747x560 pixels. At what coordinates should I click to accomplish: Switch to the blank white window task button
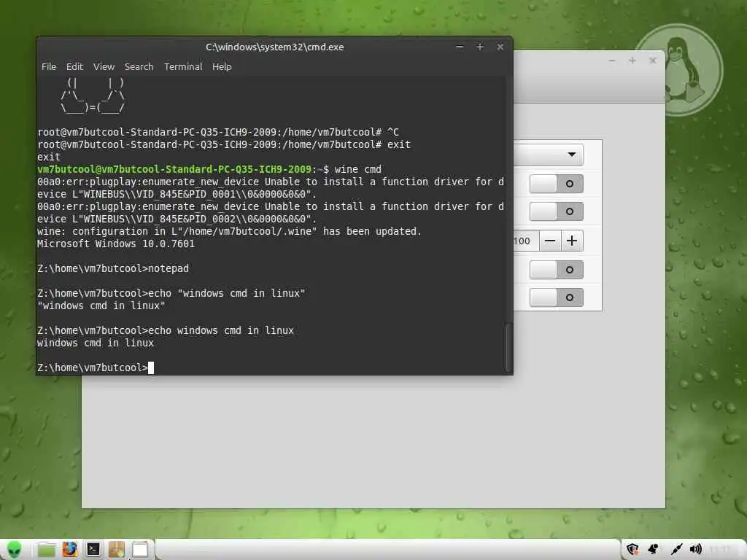click(x=140, y=550)
